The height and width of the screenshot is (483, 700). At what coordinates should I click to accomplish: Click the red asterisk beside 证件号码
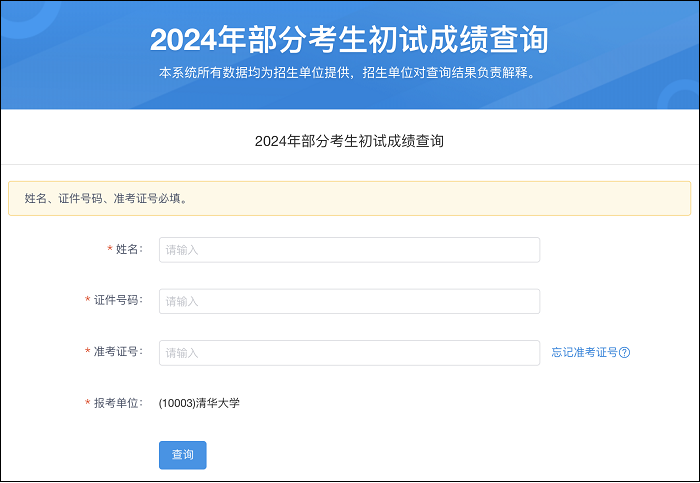pyautogui.click(x=87, y=300)
